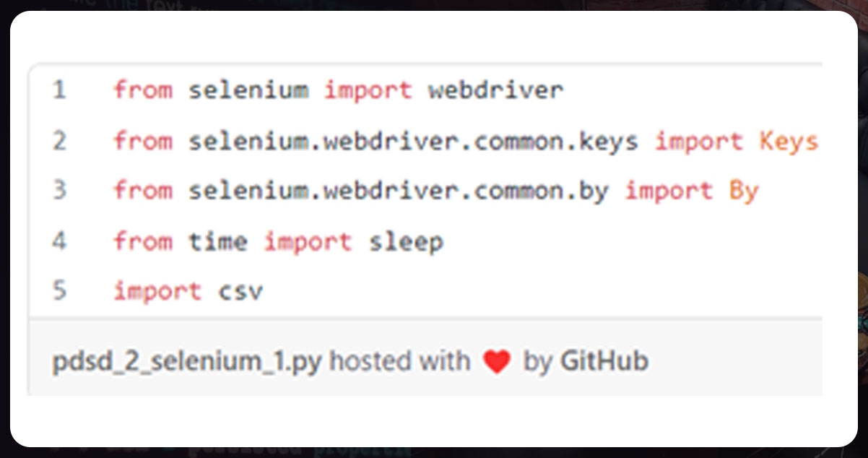This screenshot has width=868, height=458.
Task: Click the red heart icon
Action: tap(497, 361)
